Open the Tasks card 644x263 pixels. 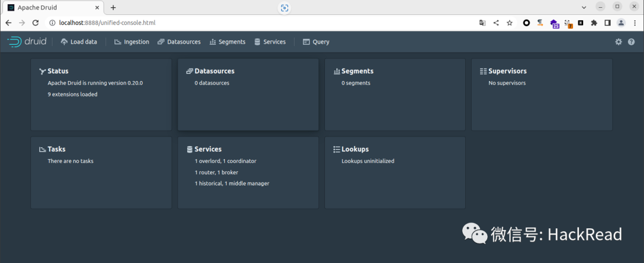101,172
